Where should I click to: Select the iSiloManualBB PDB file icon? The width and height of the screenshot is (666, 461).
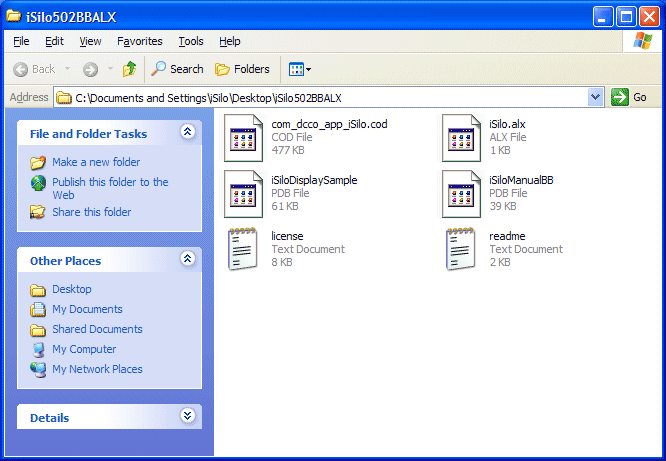coord(462,193)
